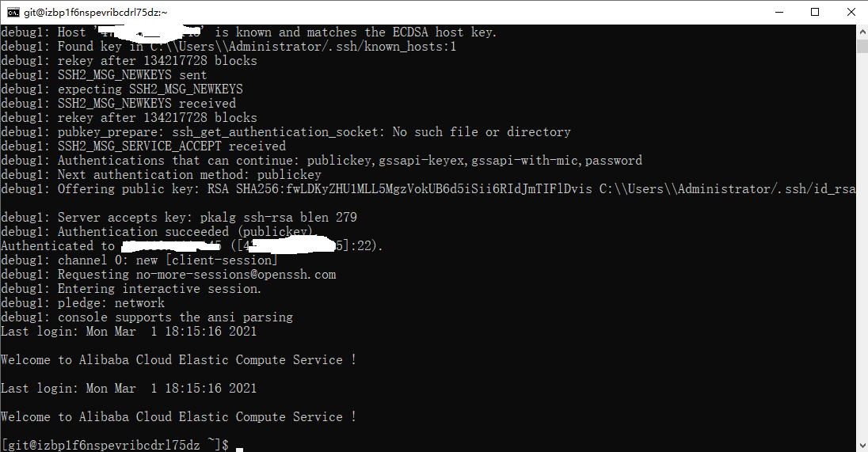This screenshot has width=868, height=452.
Task: Click the scrollbar up arrow
Action: click(862, 32)
